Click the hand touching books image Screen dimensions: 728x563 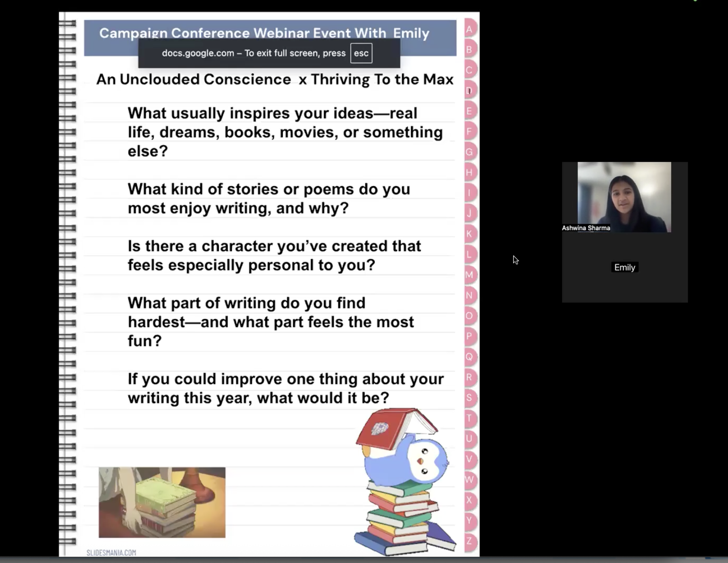162,502
